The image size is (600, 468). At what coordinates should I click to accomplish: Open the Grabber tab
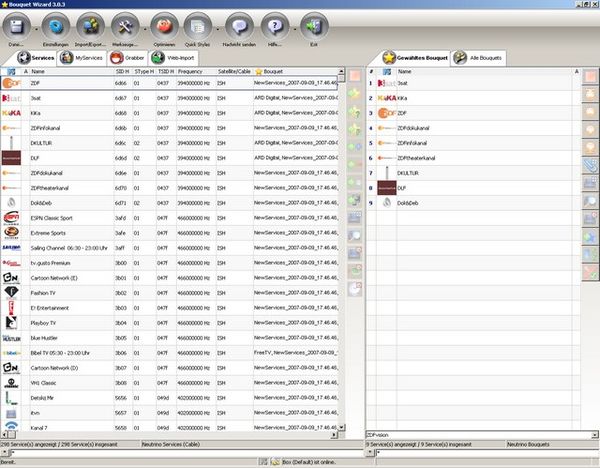point(128,58)
